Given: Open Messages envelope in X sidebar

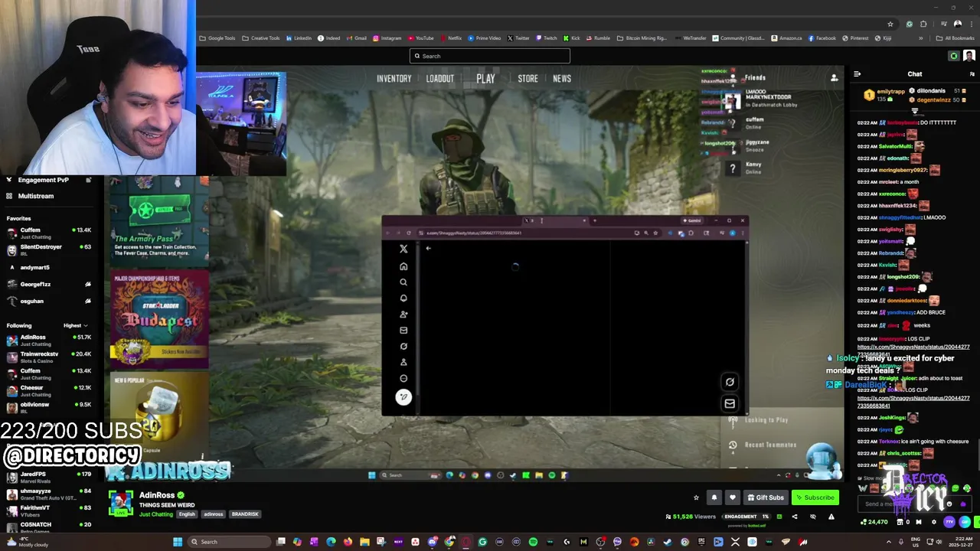Looking at the screenshot, I should (x=403, y=331).
